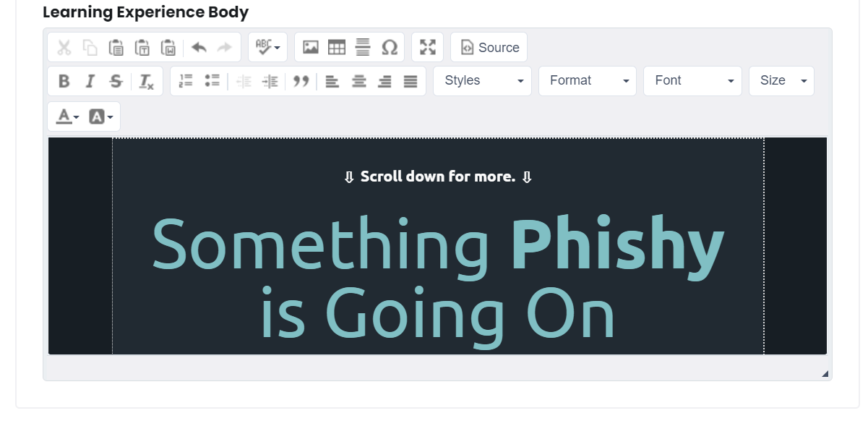Insert a table
Viewport: 868px width, 421px height.
pyautogui.click(x=337, y=48)
